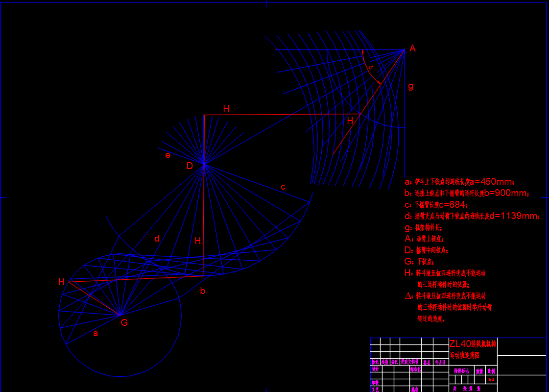549x392 pixels.
Task: Click the scale value under the '比例' cell
Action: point(491,380)
